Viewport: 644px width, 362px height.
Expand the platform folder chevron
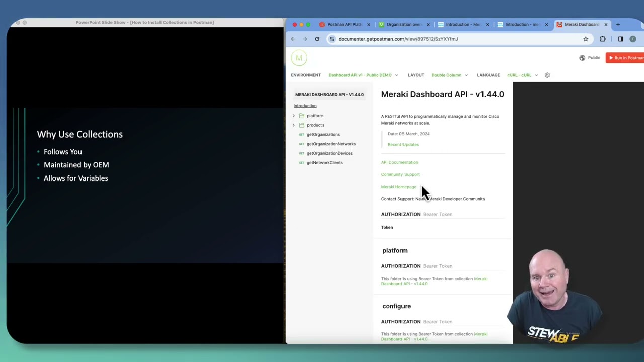point(294,116)
